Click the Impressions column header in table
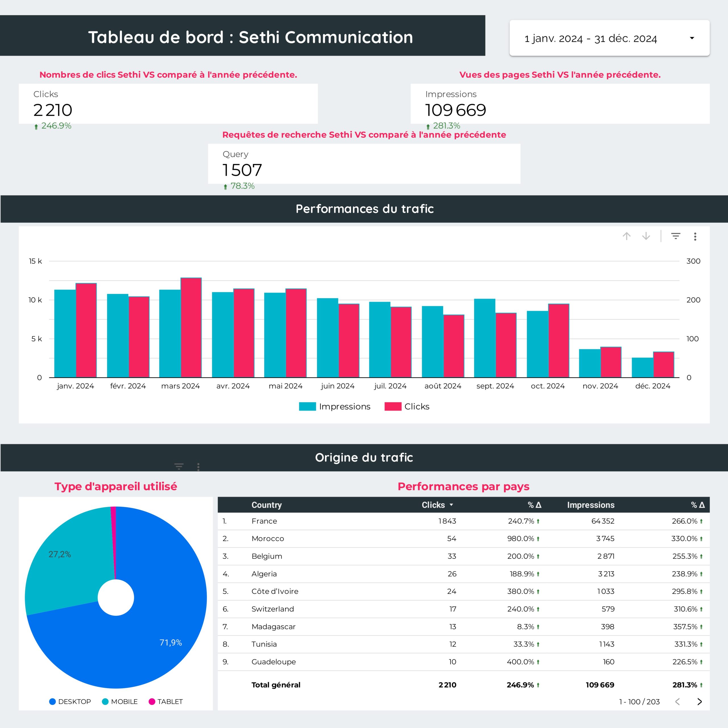The height and width of the screenshot is (728, 728). tap(590, 505)
